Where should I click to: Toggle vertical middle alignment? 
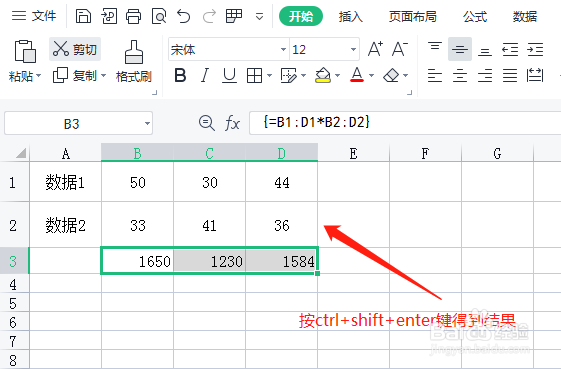click(x=460, y=49)
